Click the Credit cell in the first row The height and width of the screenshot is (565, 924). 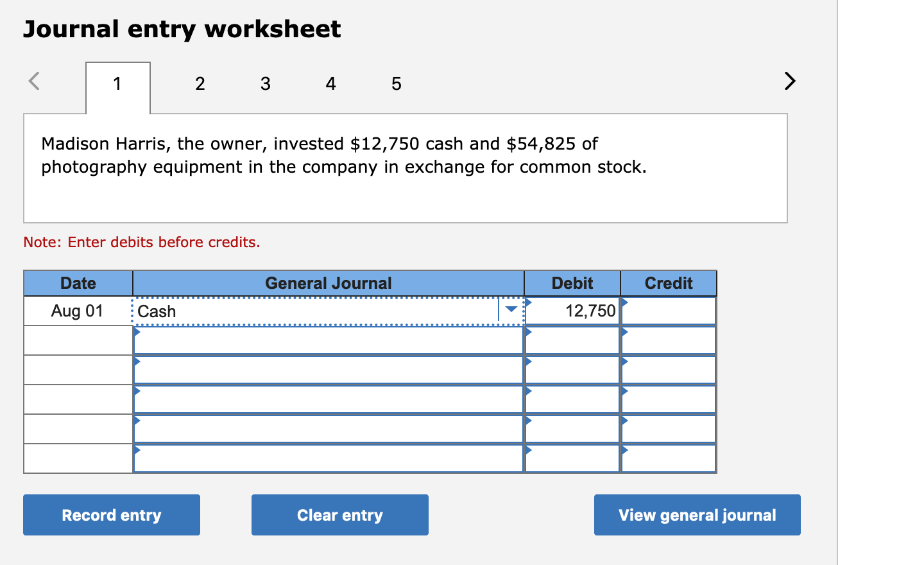[669, 311]
